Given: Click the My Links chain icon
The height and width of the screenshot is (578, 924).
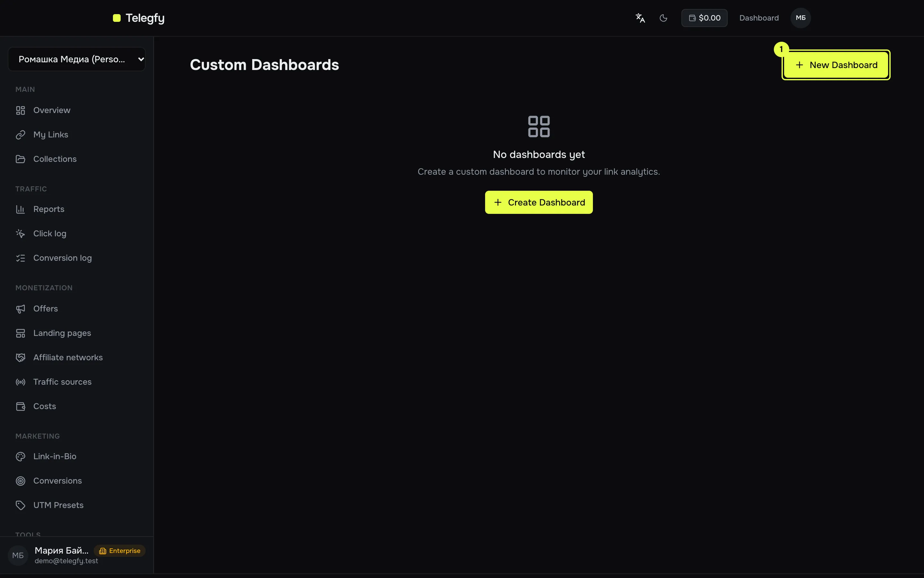Looking at the screenshot, I should pos(21,135).
